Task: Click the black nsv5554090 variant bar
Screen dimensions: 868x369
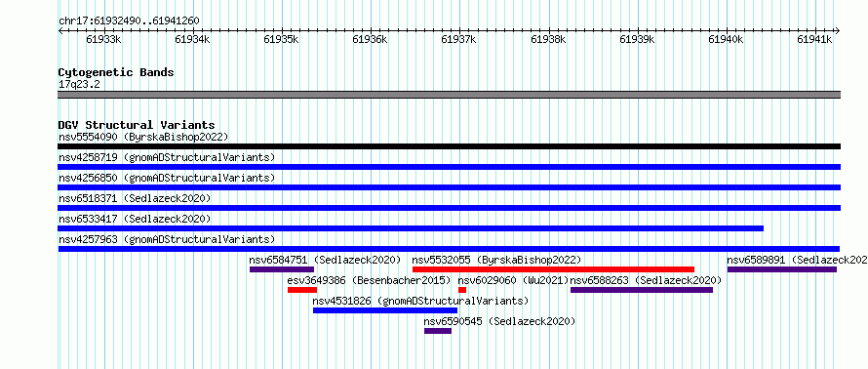Action: (449, 146)
